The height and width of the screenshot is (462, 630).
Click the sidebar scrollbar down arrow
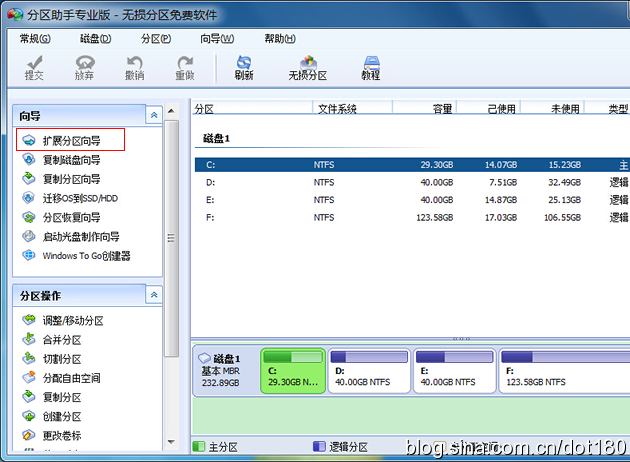[x=172, y=442]
